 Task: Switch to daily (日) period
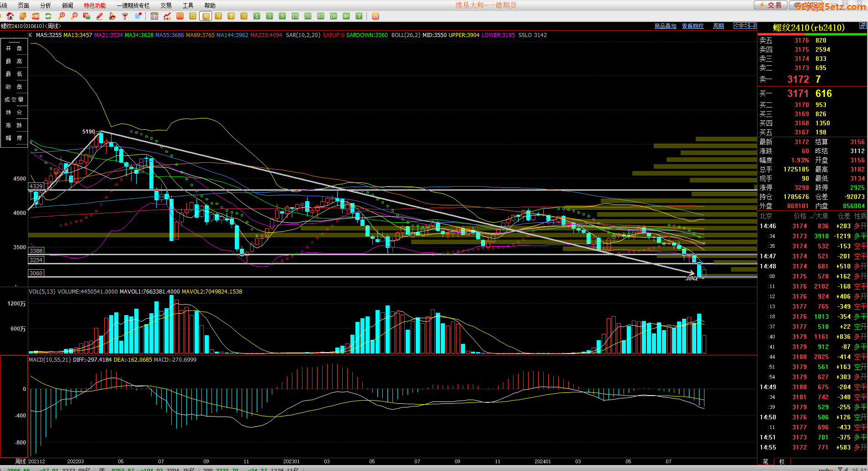click(x=193, y=16)
